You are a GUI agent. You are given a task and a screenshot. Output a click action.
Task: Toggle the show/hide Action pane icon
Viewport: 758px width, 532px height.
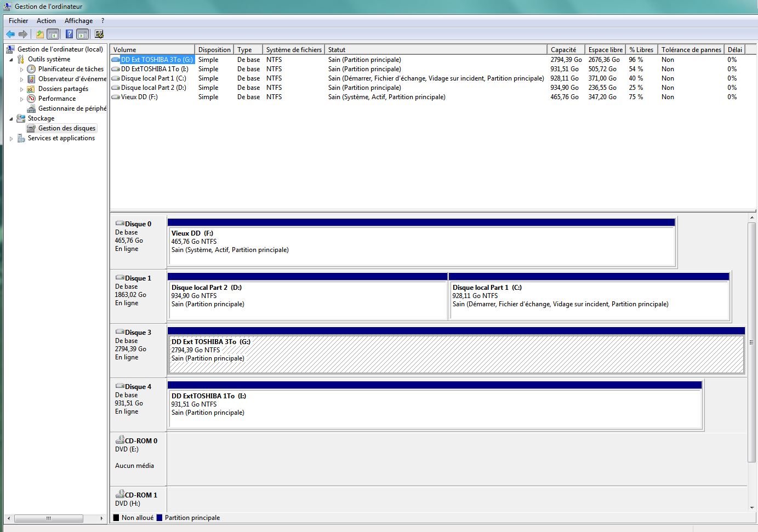pos(82,34)
